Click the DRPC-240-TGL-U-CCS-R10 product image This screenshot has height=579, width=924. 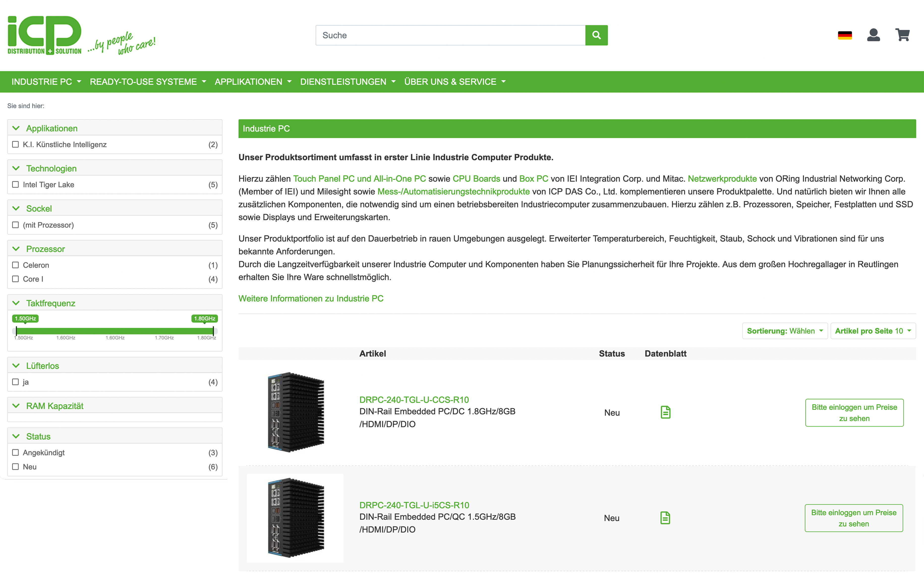(295, 412)
